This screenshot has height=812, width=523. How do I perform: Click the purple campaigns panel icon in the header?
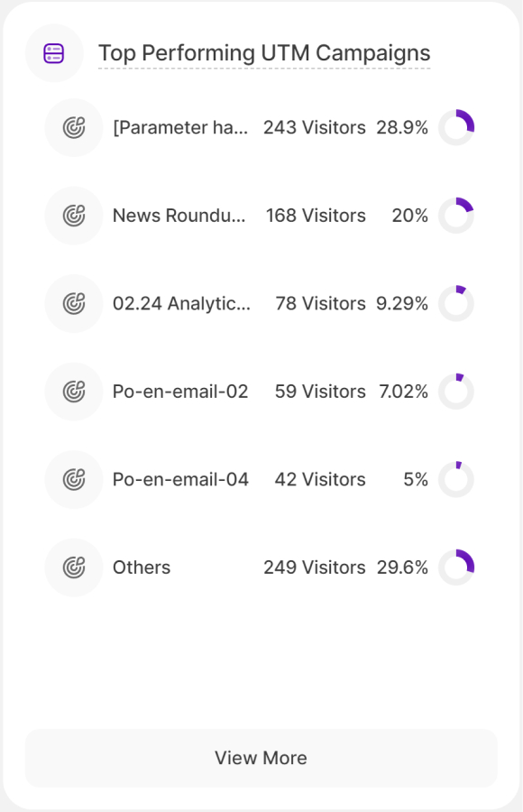pyautogui.click(x=54, y=52)
